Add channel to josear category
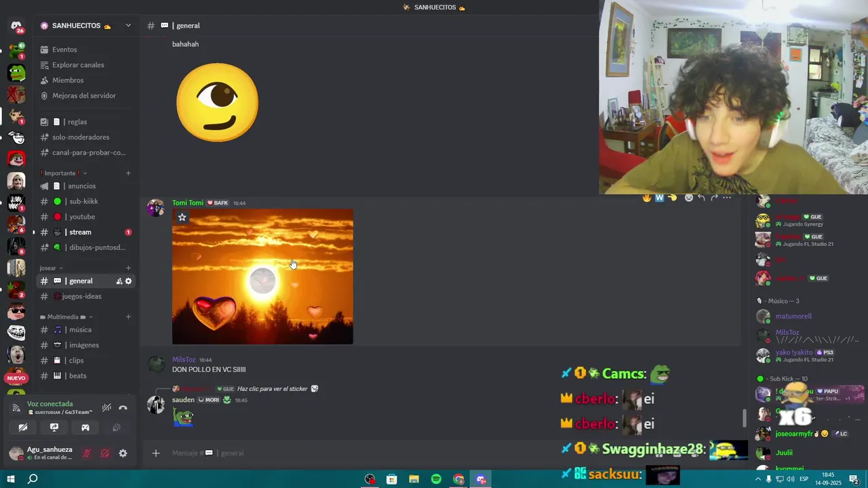 [128, 268]
